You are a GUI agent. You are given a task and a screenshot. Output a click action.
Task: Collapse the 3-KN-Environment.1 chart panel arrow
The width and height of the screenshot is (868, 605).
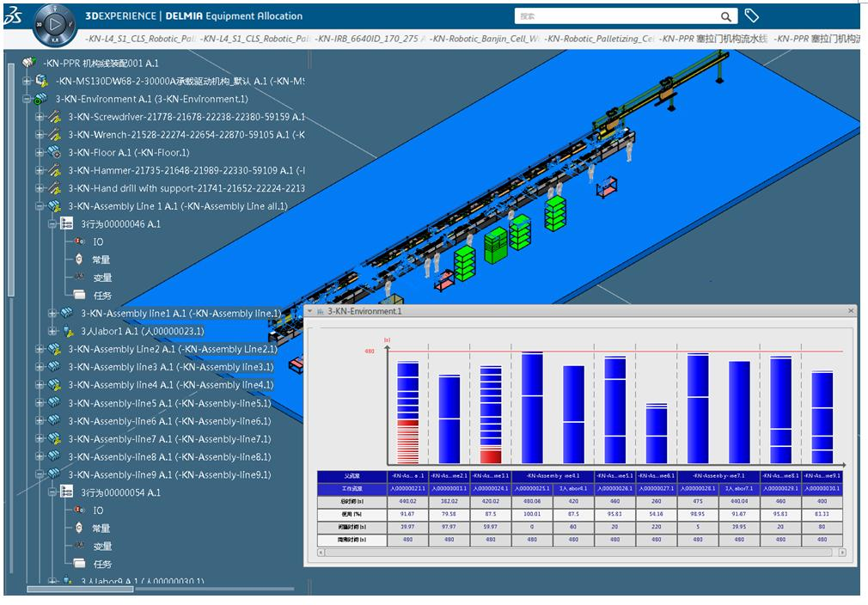point(309,311)
